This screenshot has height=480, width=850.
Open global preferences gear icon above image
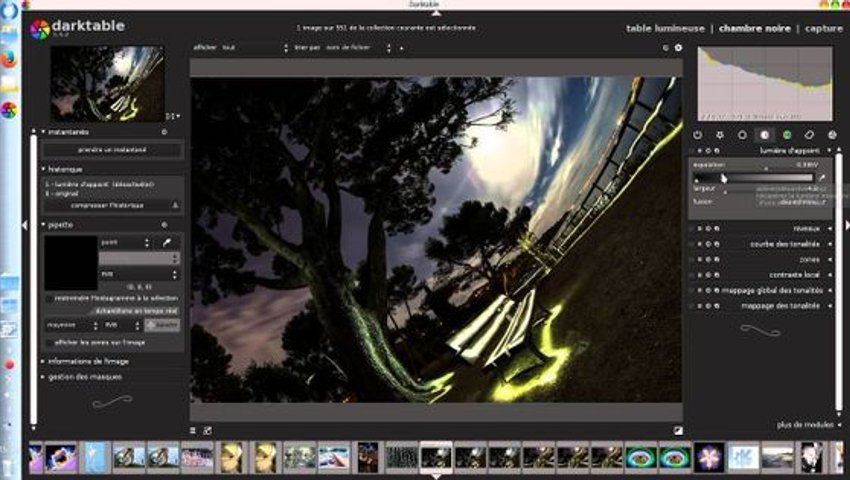[678, 48]
